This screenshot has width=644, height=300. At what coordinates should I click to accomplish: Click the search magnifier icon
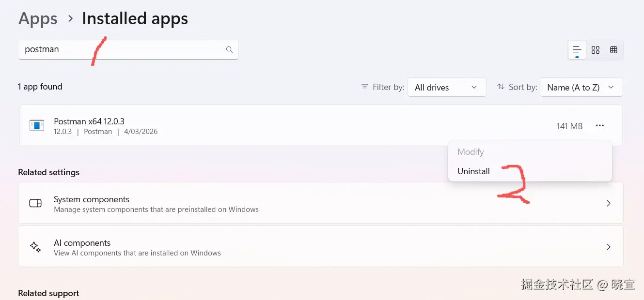tap(229, 49)
